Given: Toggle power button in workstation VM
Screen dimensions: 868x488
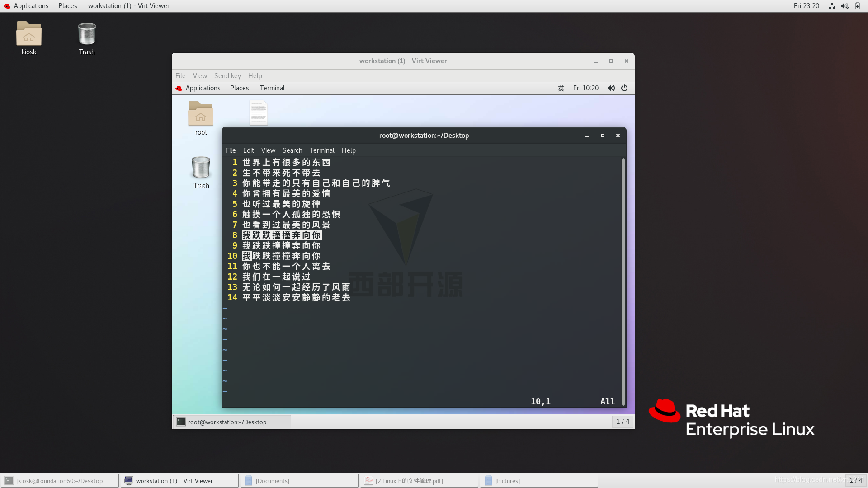Looking at the screenshot, I should click(624, 88).
